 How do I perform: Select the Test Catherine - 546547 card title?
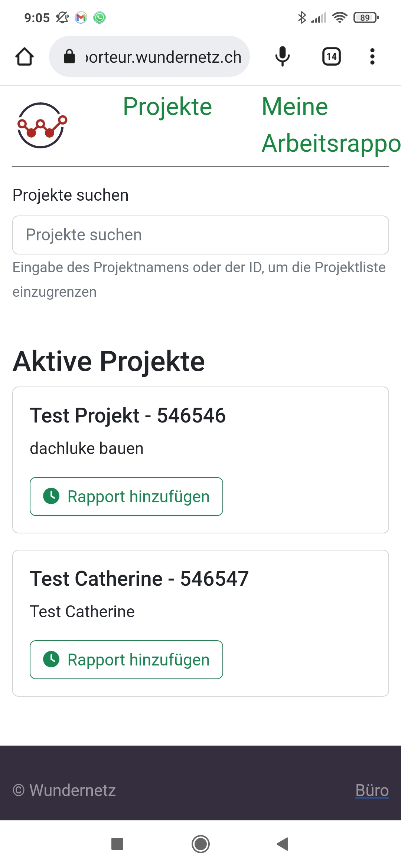point(139,578)
